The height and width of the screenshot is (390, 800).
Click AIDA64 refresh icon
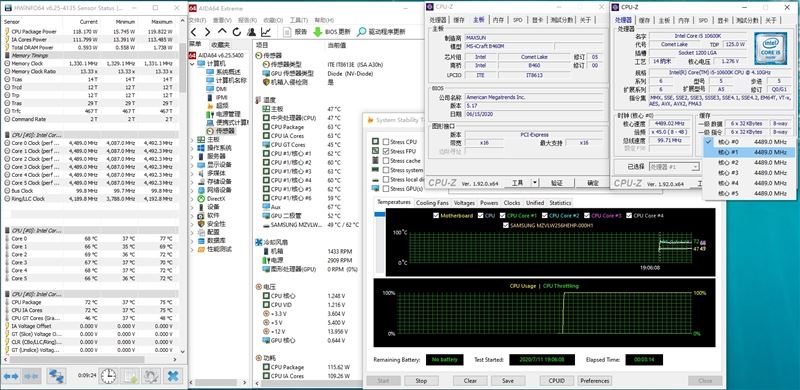tap(237, 32)
